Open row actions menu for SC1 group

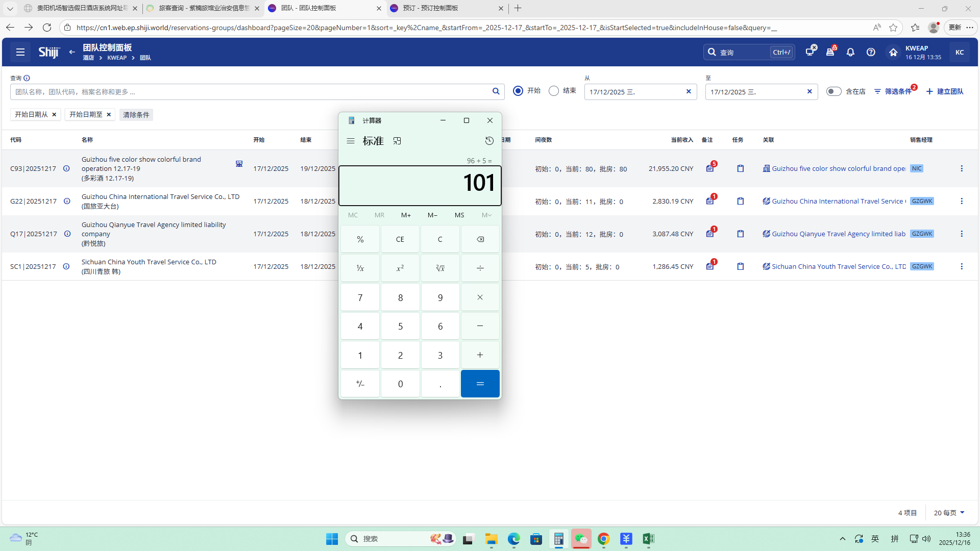click(962, 266)
